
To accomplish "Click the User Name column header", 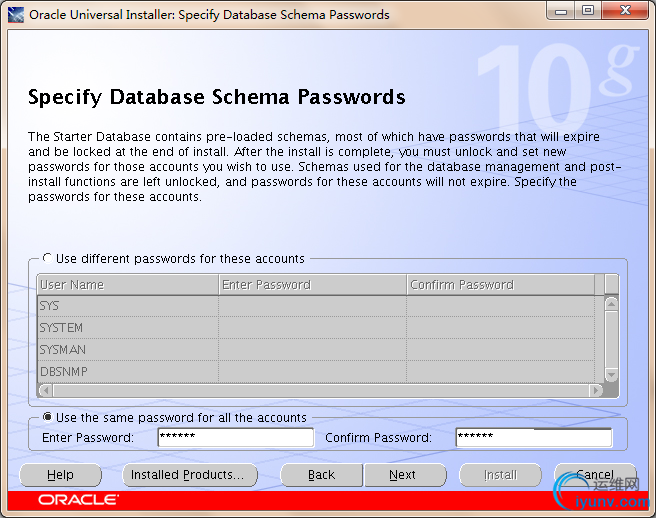I will click(x=128, y=285).
